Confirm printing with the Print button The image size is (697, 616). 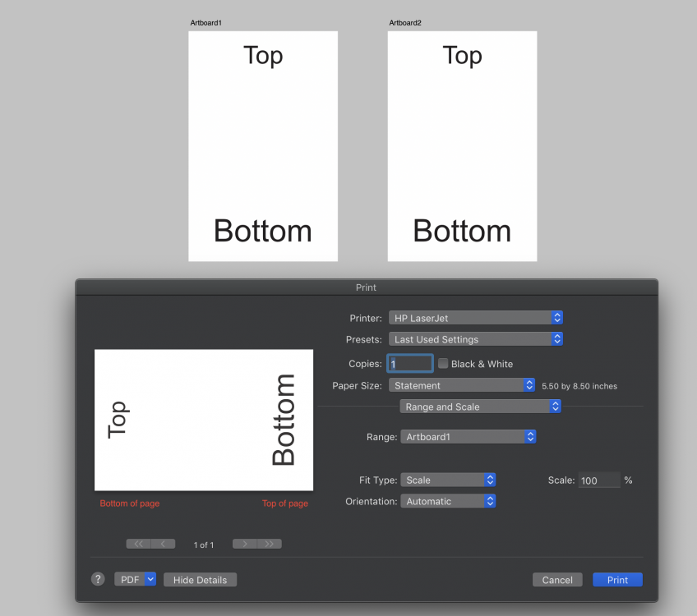pyautogui.click(x=617, y=579)
